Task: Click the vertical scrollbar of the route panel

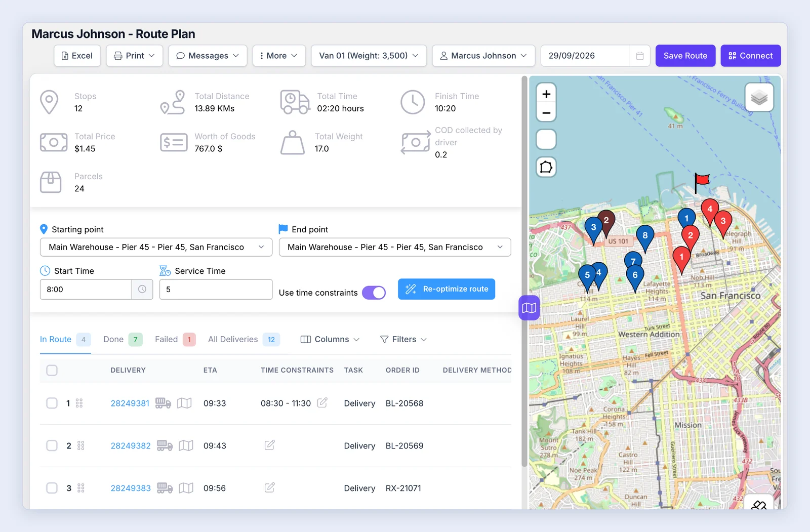Action: pyautogui.click(x=524, y=271)
